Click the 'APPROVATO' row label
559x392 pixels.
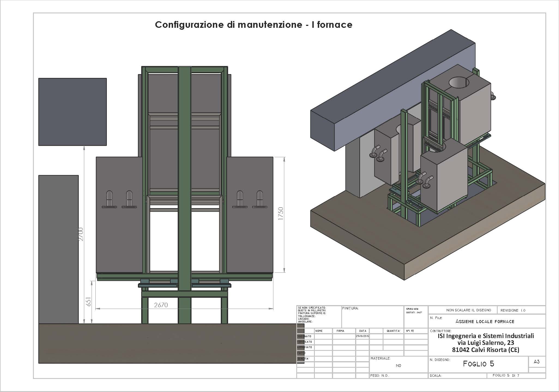click(305, 347)
